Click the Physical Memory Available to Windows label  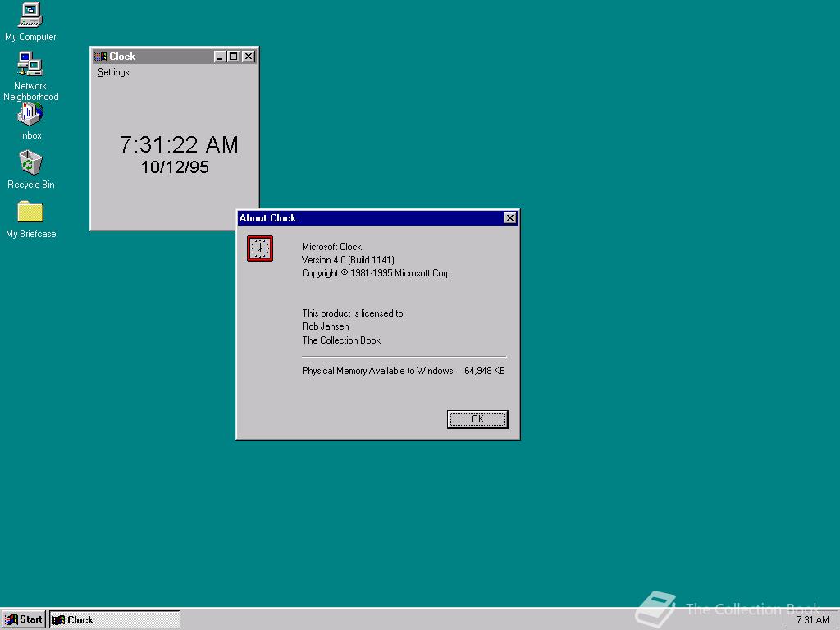[x=378, y=371]
